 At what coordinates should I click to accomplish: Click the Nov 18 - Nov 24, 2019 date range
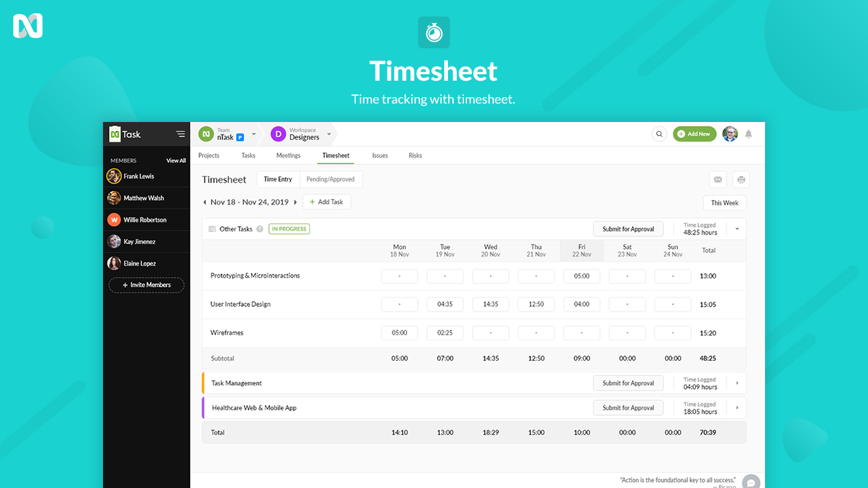click(x=250, y=202)
